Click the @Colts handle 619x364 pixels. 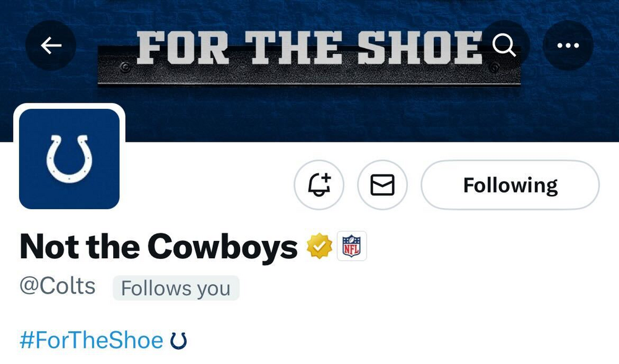(x=58, y=287)
